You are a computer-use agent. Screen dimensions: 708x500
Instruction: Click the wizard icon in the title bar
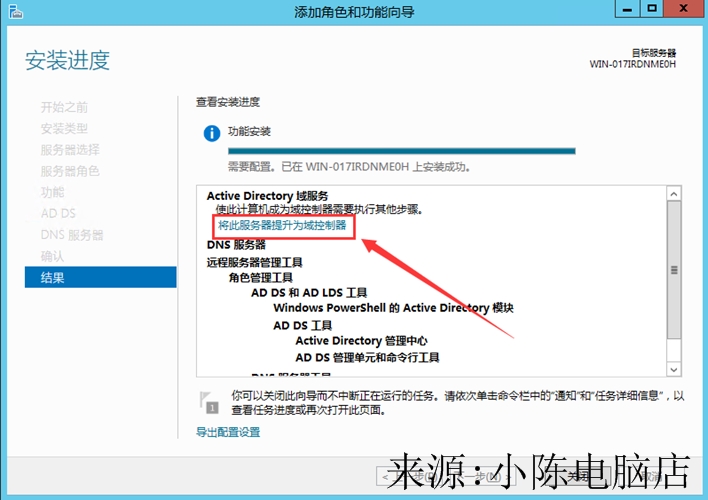click(15, 11)
